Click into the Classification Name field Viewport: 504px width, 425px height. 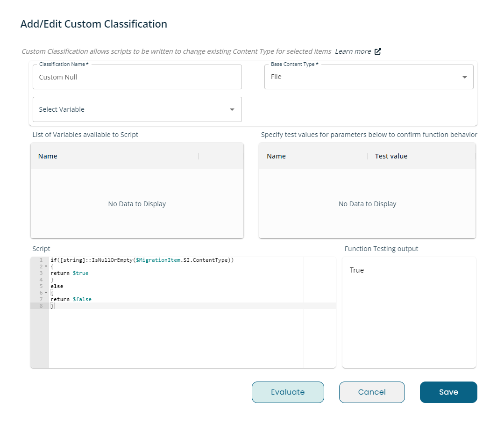(x=137, y=77)
